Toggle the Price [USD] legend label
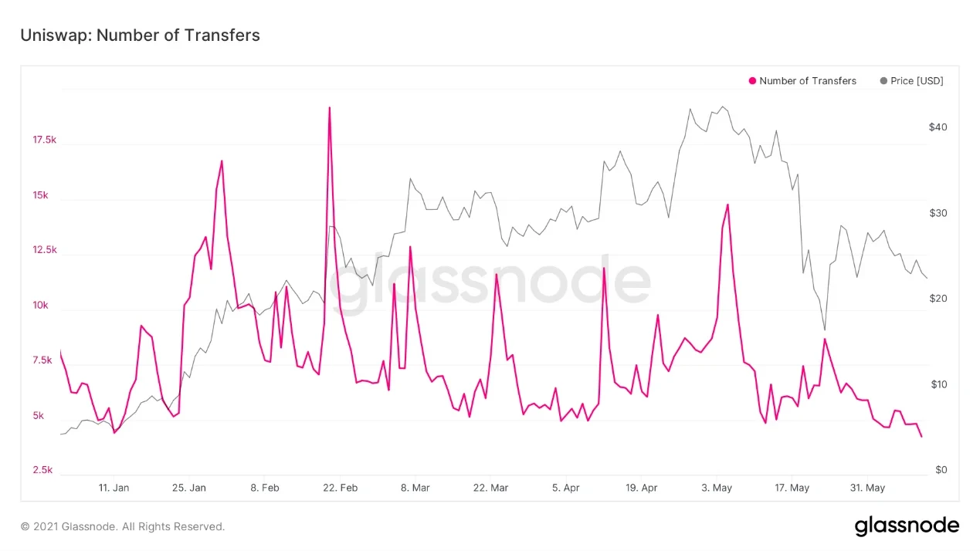 tap(917, 81)
